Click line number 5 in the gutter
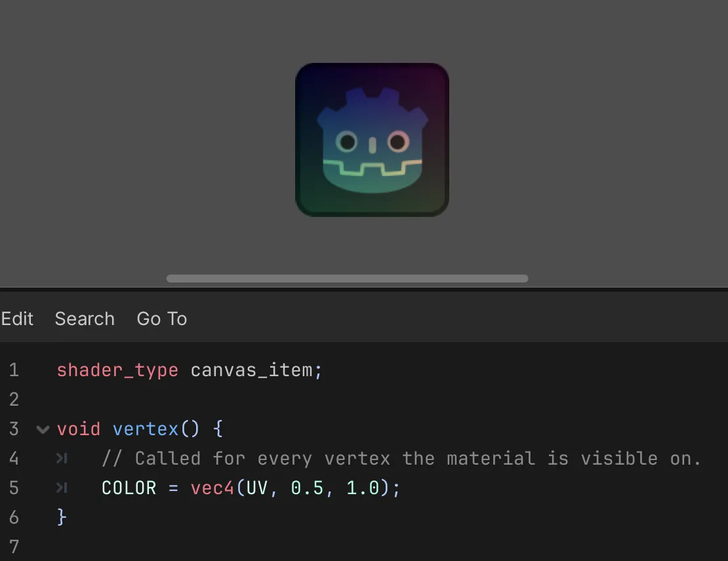This screenshot has height=561, width=728. 14,488
